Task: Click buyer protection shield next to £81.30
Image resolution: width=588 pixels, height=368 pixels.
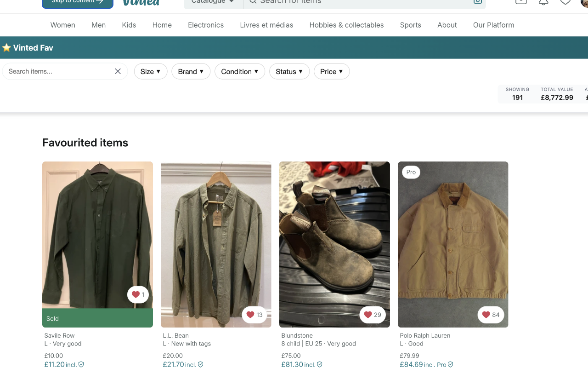Action: pos(320,364)
